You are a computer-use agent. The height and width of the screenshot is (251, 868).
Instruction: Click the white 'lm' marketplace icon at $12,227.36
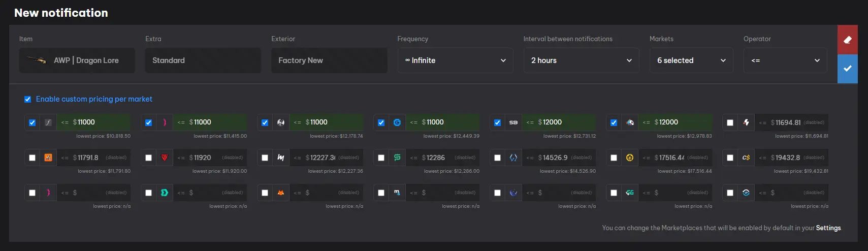pos(281,158)
